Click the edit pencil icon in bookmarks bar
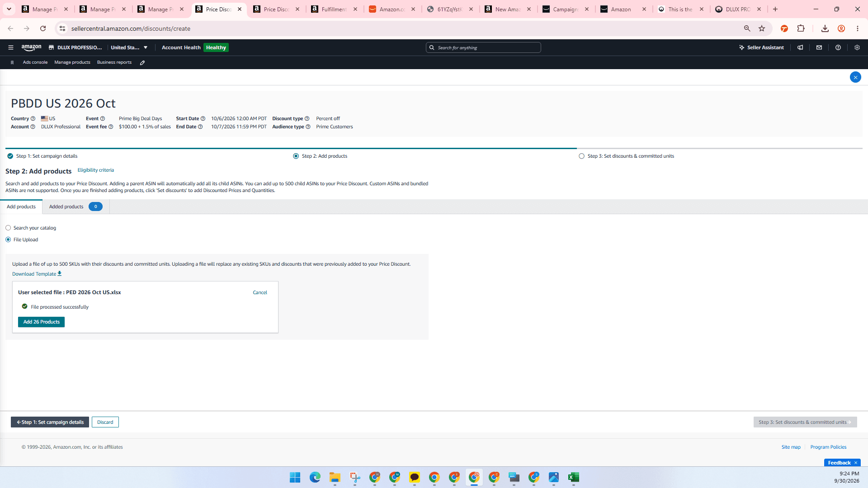This screenshot has width=868, height=488. click(x=142, y=63)
